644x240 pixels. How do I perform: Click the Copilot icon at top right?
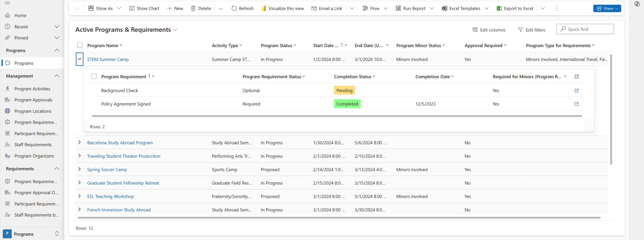pos(637,4)
